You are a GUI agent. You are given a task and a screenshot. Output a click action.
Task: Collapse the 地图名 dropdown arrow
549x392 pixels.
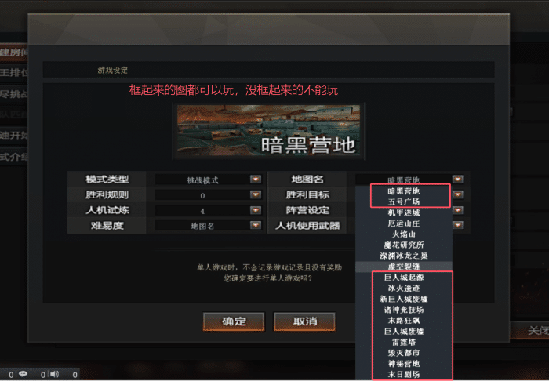457,180
